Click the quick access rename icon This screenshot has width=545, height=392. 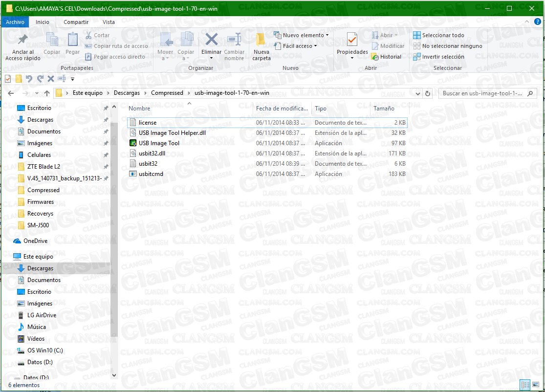62,79
